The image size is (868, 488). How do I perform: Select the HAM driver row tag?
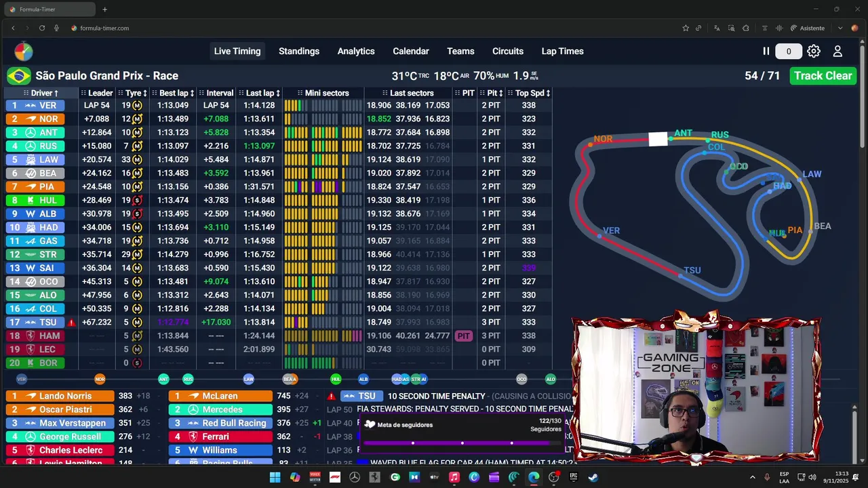tap(36, 335)
